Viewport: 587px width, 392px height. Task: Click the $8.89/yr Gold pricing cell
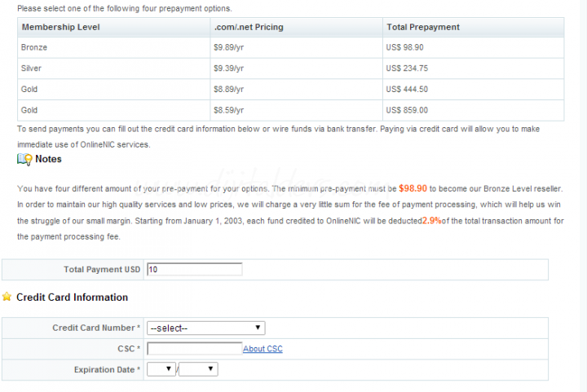(x=228, y=90)
